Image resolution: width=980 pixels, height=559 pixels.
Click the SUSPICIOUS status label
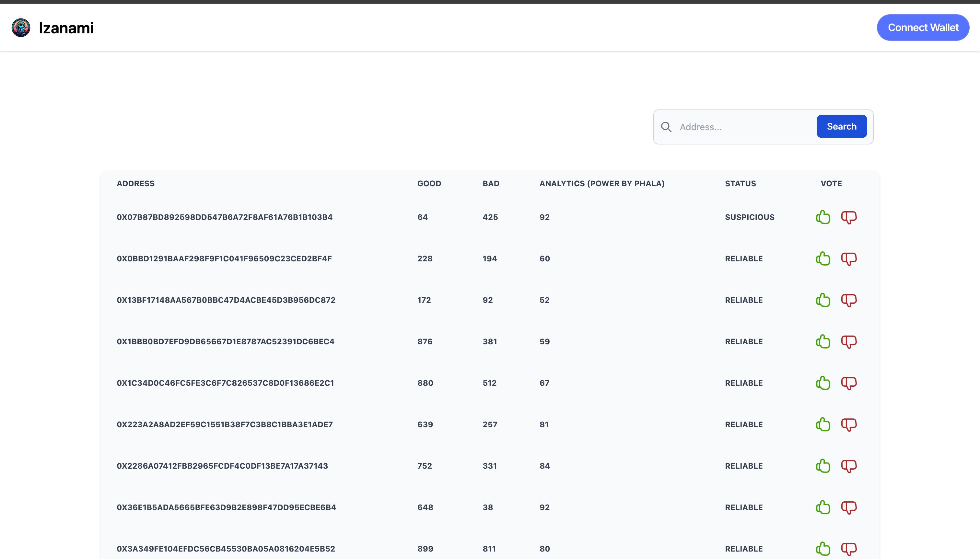750,217
